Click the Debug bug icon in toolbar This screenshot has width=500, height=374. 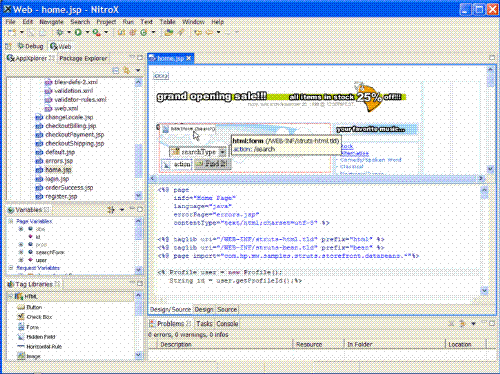(x=60, y=32)
